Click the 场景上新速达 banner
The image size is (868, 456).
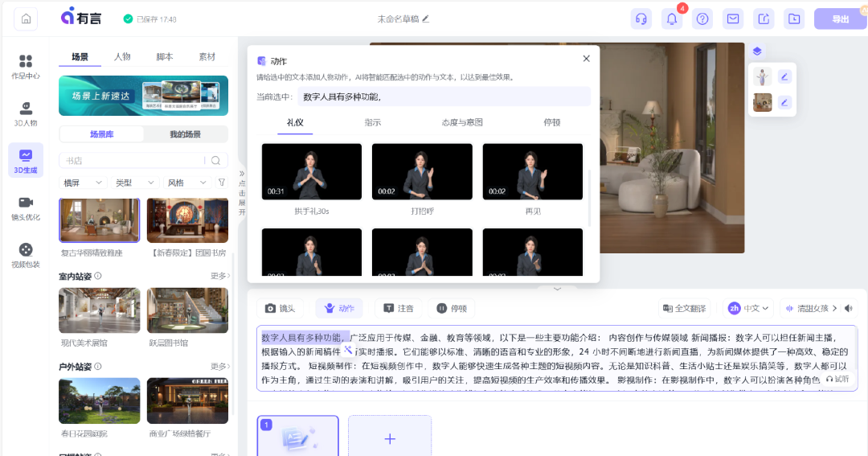tap(143, 95)
